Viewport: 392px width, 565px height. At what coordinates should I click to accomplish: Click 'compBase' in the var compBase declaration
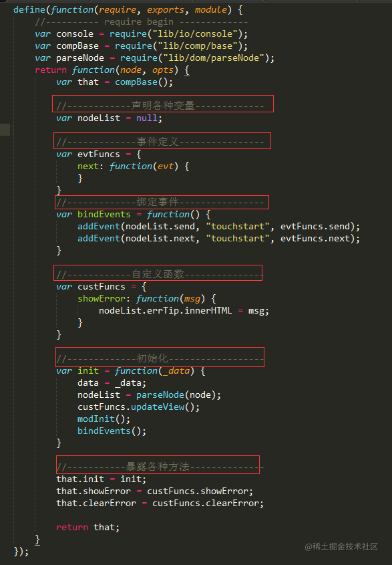pos(77,46)
